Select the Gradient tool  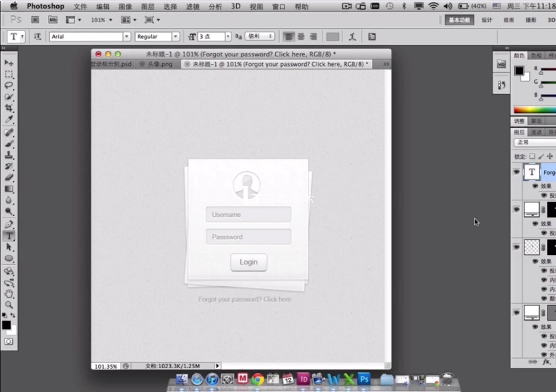coord(9,189)
